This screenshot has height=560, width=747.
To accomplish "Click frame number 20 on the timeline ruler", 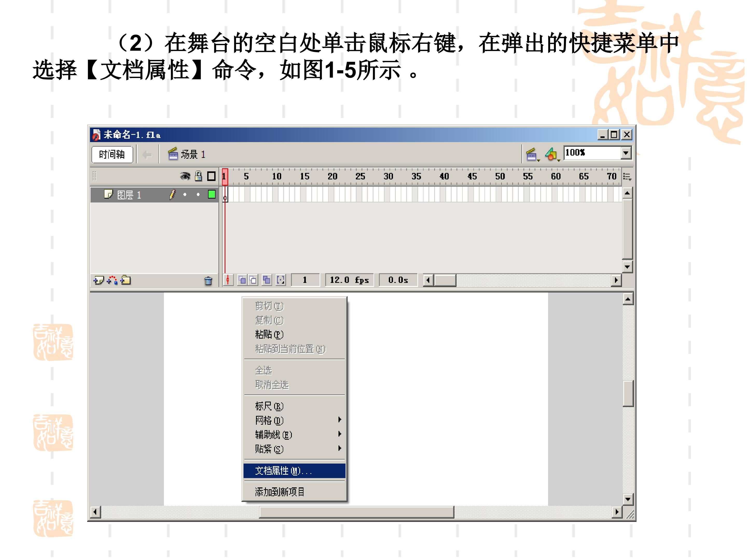I will [x=332, y=176].
